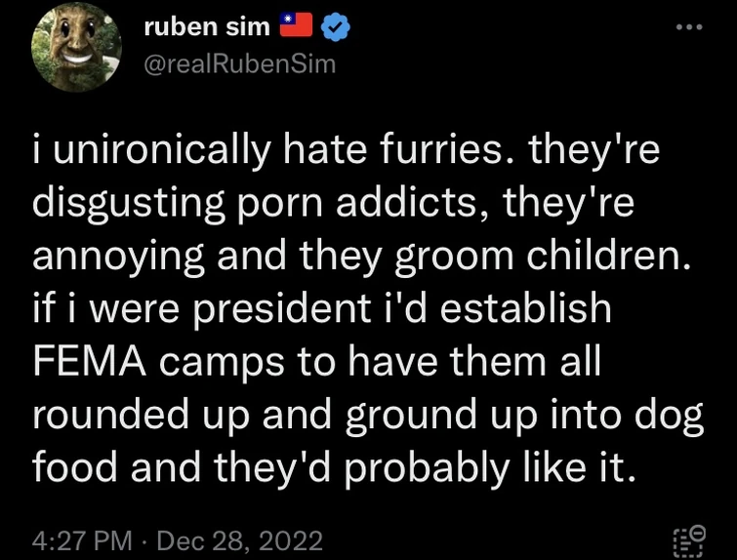Click the blue verified checkmark badge
Viewport: 737px width, 560px height.
pos(335,26)
